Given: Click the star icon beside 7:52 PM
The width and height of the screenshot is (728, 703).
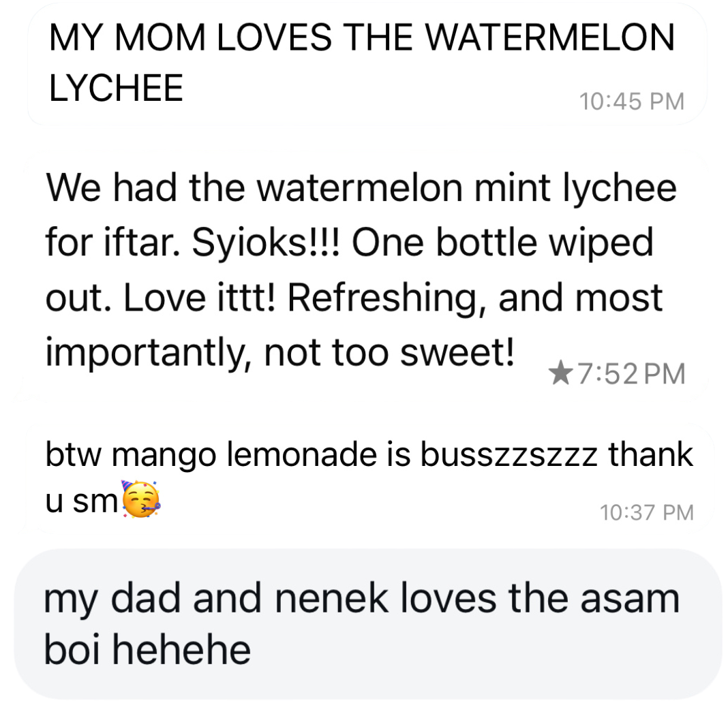Looking at the screenshot, I should pyautogui.click(x=560, y=373).
